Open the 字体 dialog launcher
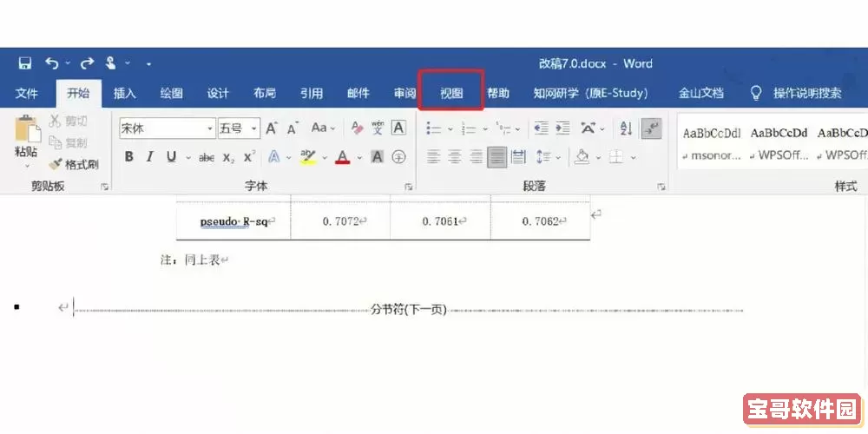The image size is (868, 434). tap(409, 187)
